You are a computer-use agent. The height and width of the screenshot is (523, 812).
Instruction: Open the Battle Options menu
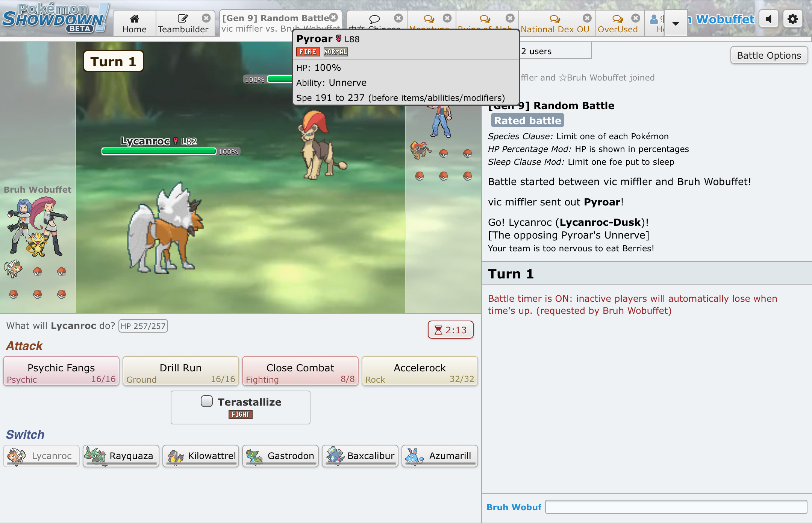coord(769,55)
